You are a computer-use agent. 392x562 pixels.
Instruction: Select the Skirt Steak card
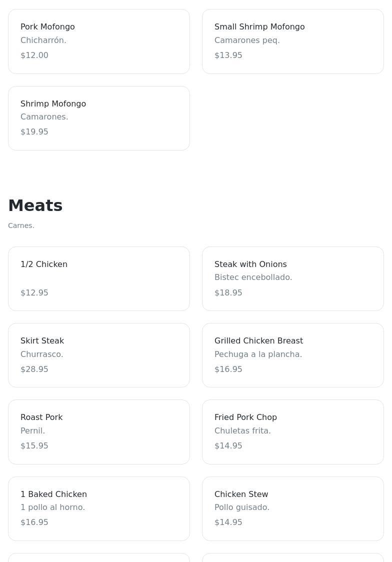98,355
